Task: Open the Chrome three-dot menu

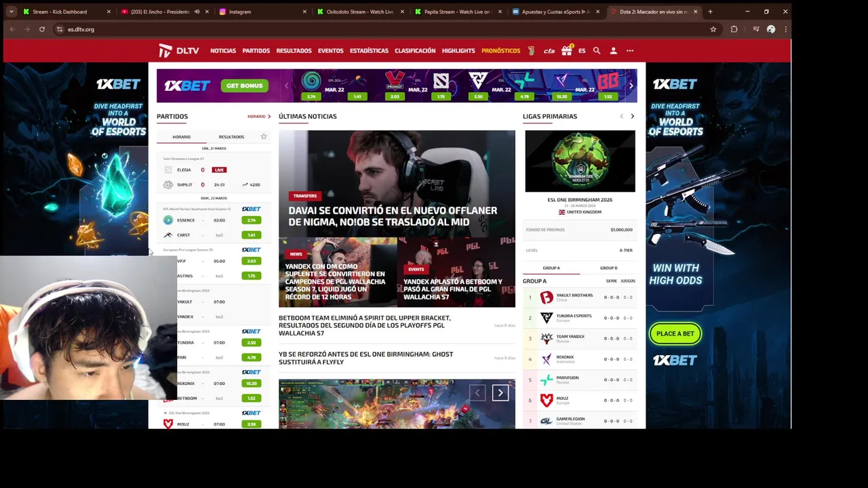Action: [785, 29]
